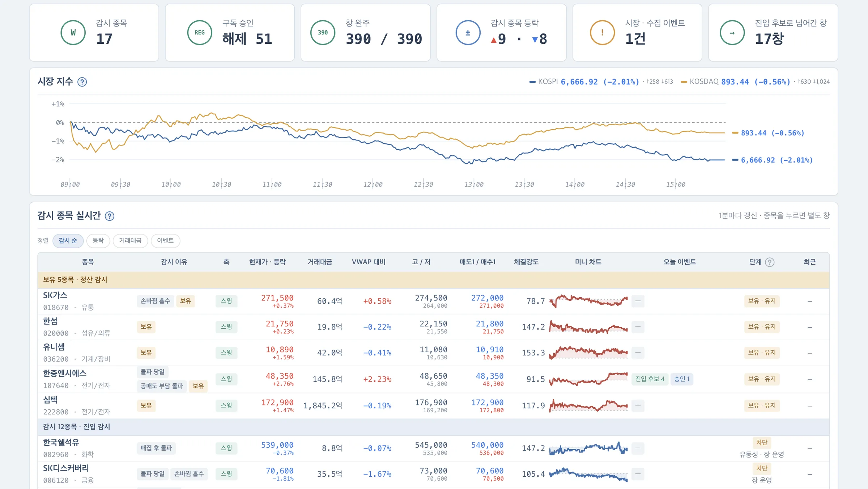Open the 심텍 stock row
The height and width of the screenshot is (489, 868).
(x=433, y=405)
